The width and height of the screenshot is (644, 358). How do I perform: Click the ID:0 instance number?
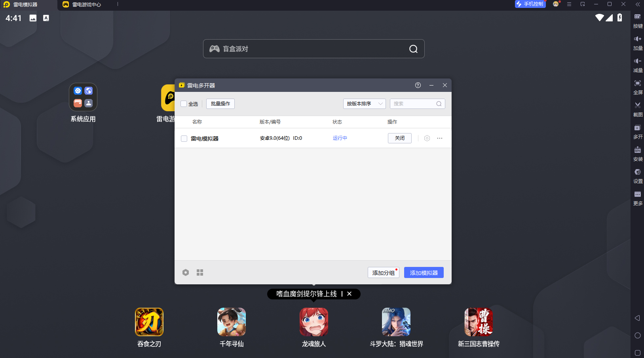tap(297, 138)
